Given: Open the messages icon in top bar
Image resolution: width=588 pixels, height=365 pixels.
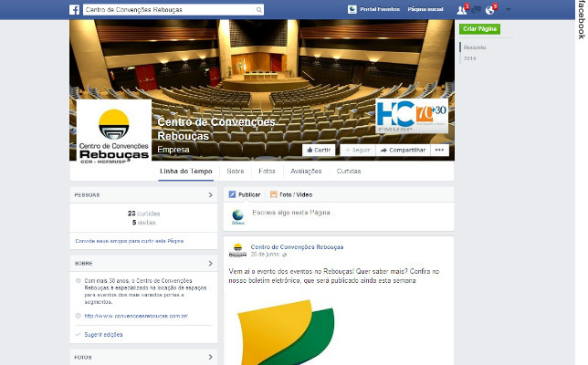Looking at the screenshot, I should pyautogui.click(x=477, y=9).
